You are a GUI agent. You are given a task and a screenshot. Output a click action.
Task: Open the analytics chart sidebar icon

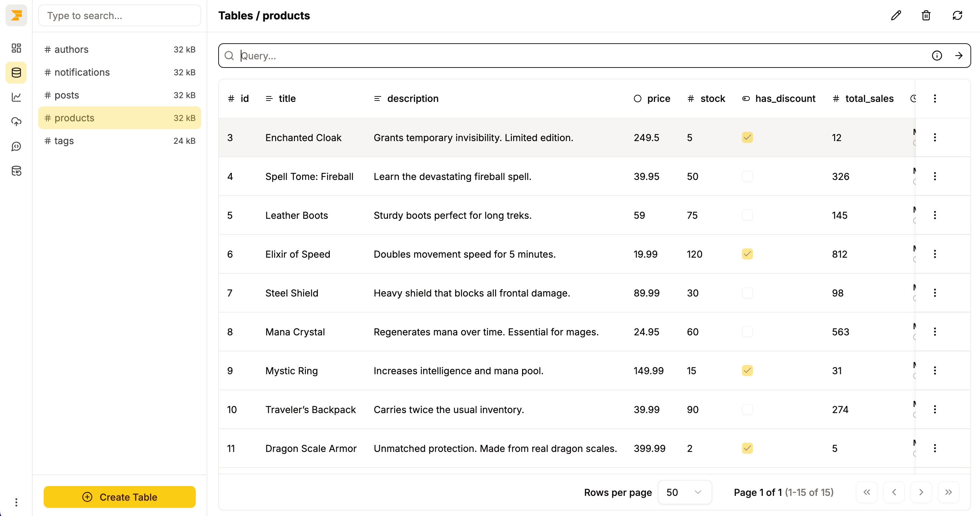[16, 97]
